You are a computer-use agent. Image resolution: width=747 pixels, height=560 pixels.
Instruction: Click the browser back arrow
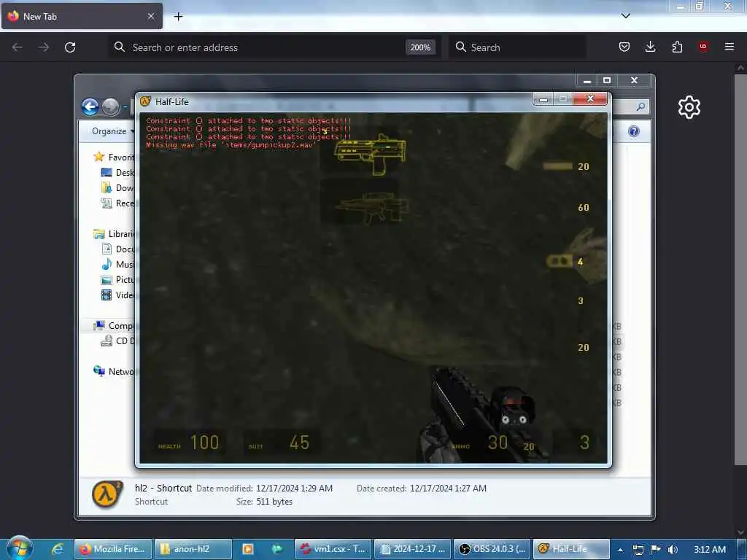(x=18, y=47)
